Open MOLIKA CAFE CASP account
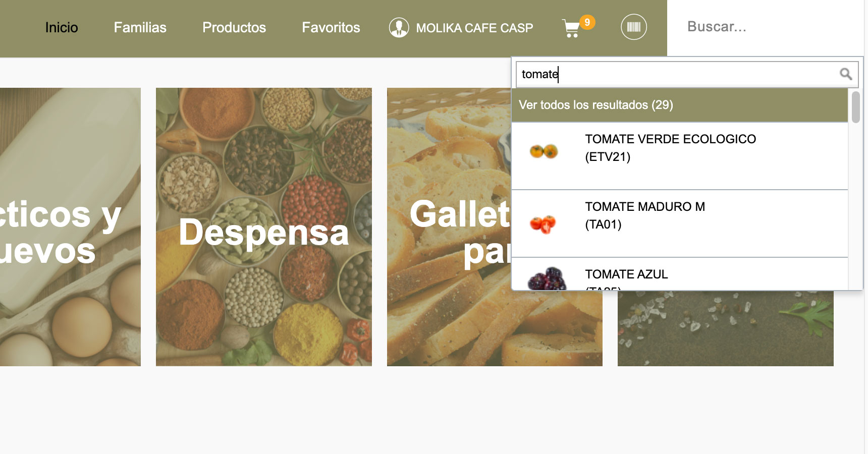This screenshot has width=868, height=454. point(474,28)
